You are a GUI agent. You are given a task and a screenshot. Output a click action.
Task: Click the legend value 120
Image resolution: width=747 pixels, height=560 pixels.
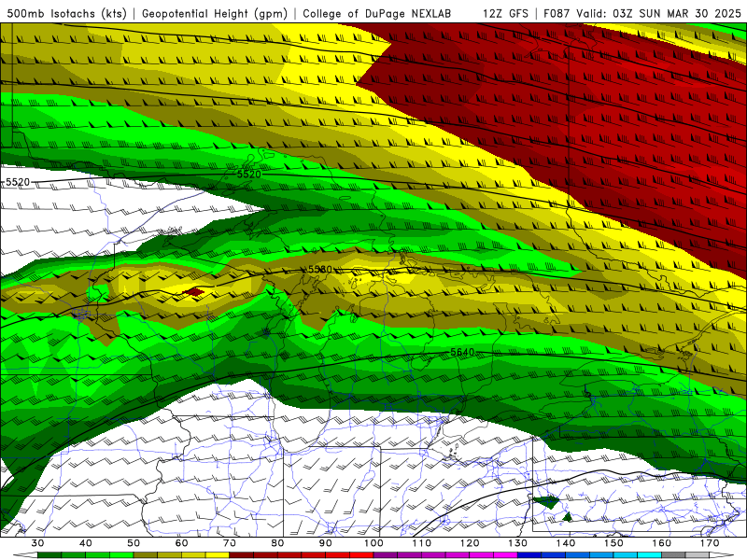(x=470, y=543)
